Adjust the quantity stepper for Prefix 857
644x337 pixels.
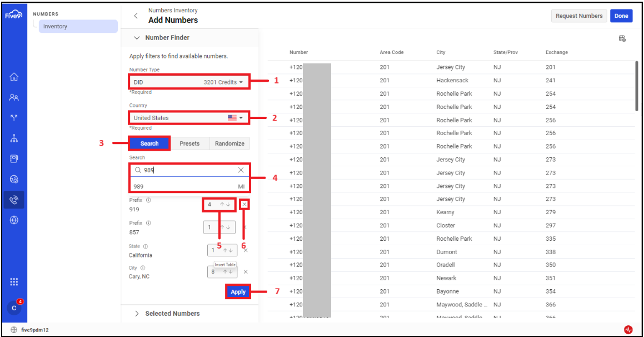219,227
